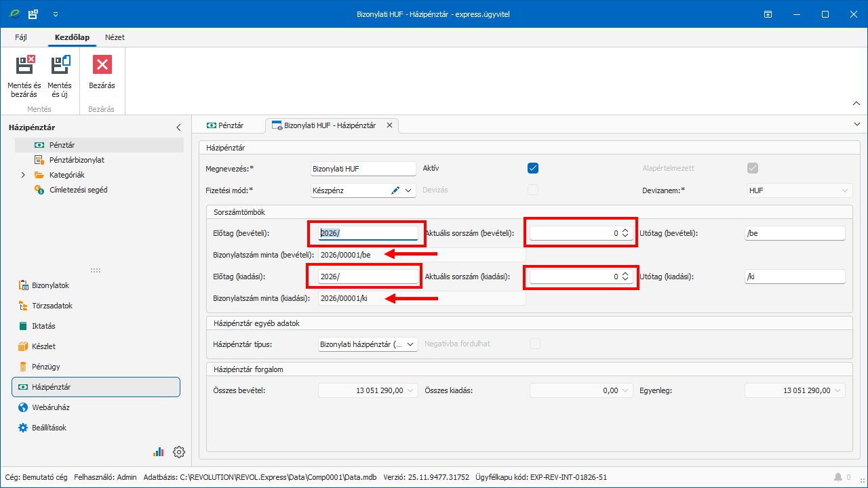Image resolution: width=868 pixels, height=488 pixels.
Task: Open settings gear at sidebar bottom
Action: point(179,452)
